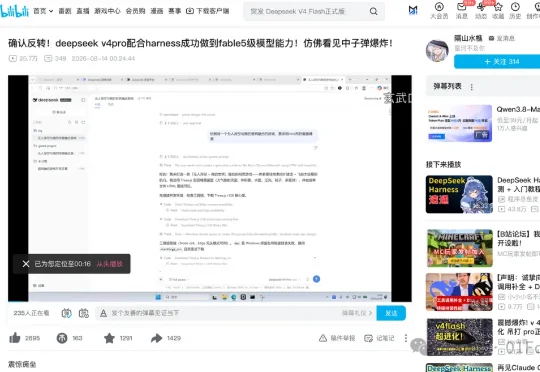
Task: Open the 番剧 navigation item
Action: click(65, 11)
